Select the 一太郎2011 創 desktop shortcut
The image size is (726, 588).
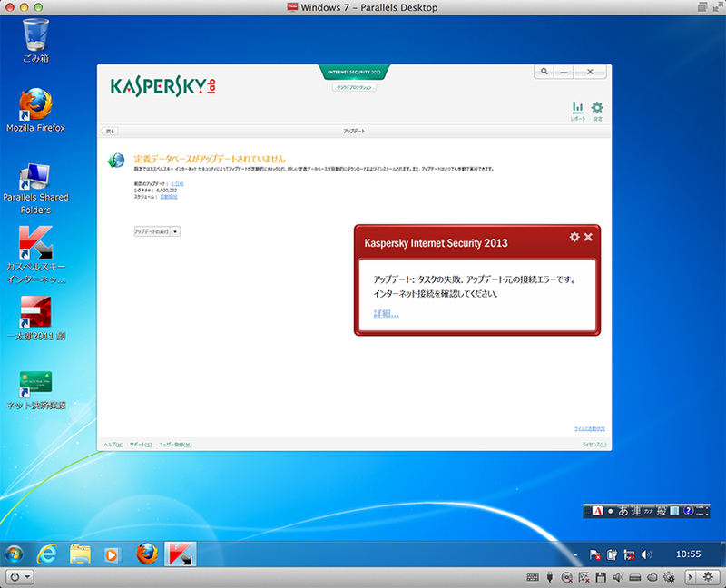(35, 318)
